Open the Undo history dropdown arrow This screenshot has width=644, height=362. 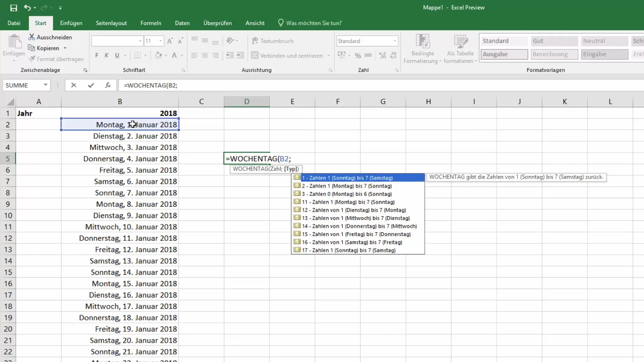point(35,8)
